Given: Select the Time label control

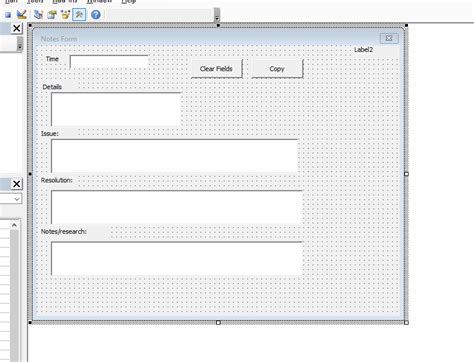Looking at the screenshot, I should coord(52,59).
